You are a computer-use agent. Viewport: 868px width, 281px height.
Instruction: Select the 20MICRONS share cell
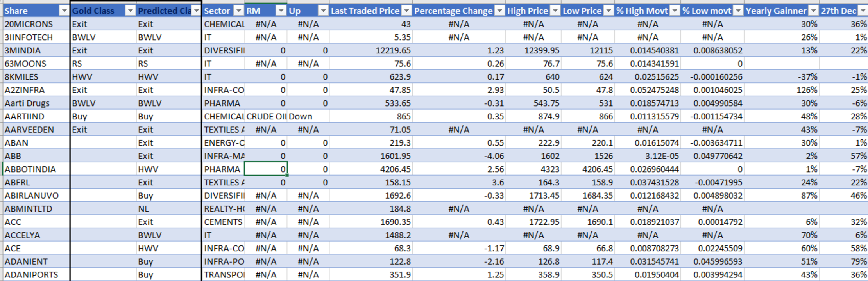[x=36, y=24]
